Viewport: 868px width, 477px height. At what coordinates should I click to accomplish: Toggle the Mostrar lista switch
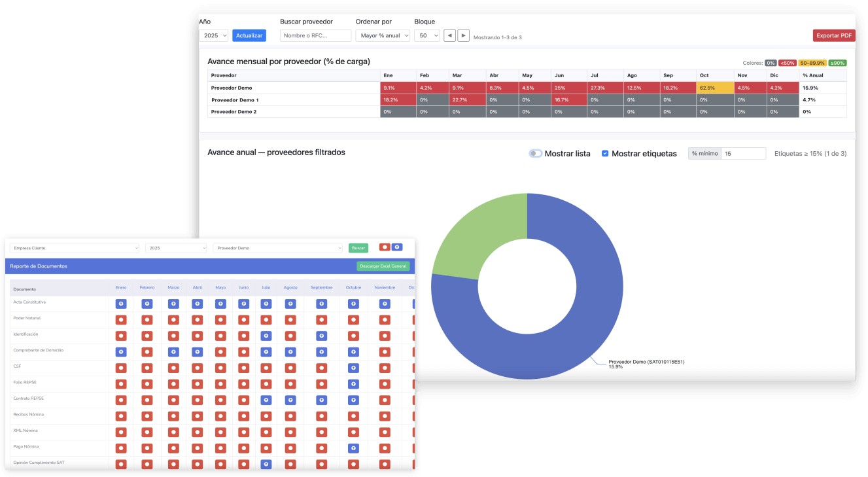tap(535, 154)
